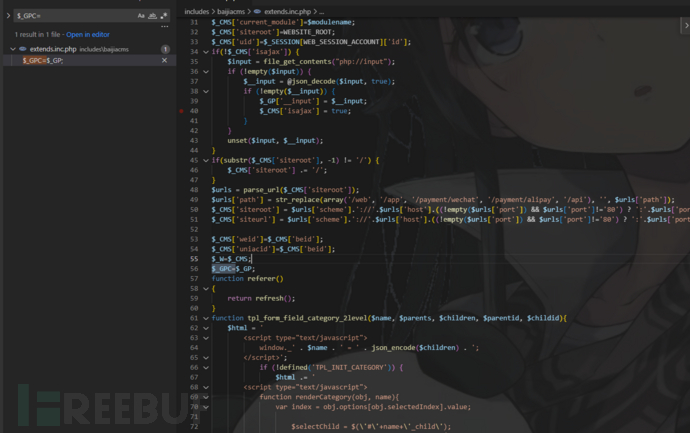Fold the if block at line 34
Viewport: 690px width, 433px height.
click(x=206, y=52)
